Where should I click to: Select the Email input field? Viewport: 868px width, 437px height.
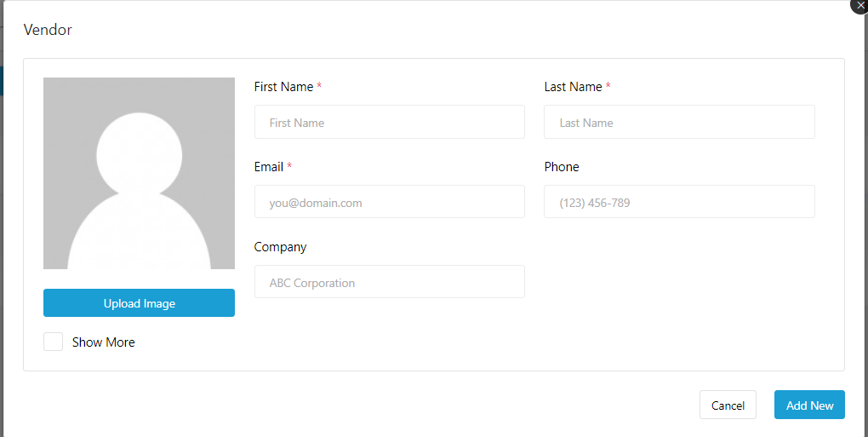click(389, 203)
